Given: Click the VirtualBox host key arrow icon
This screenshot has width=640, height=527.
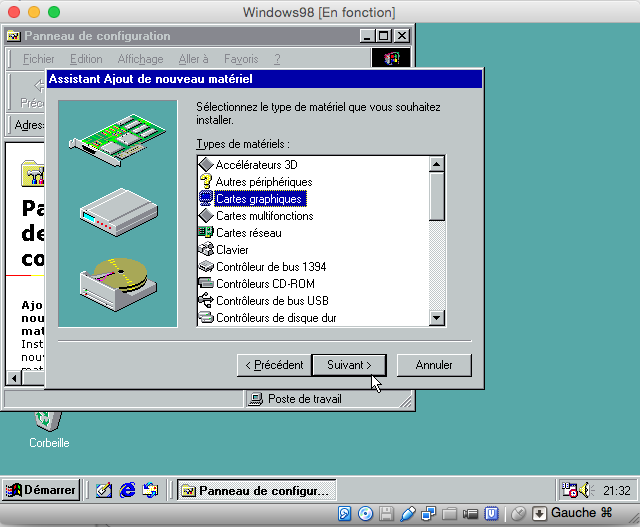Looking at the screenshot, I should [539, 514].
